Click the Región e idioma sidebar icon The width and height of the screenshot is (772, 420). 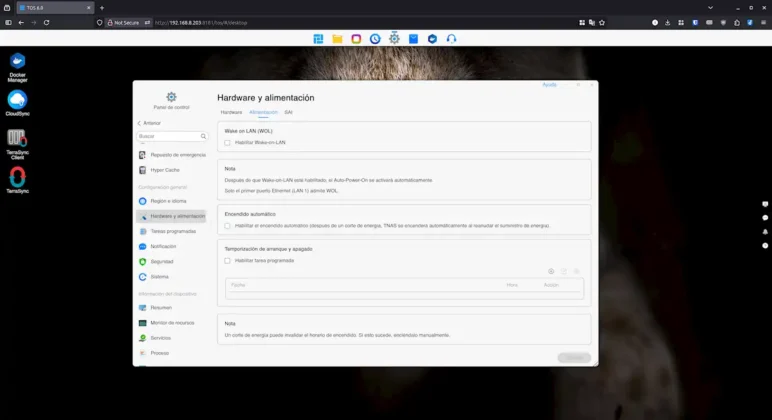(142, 201)
